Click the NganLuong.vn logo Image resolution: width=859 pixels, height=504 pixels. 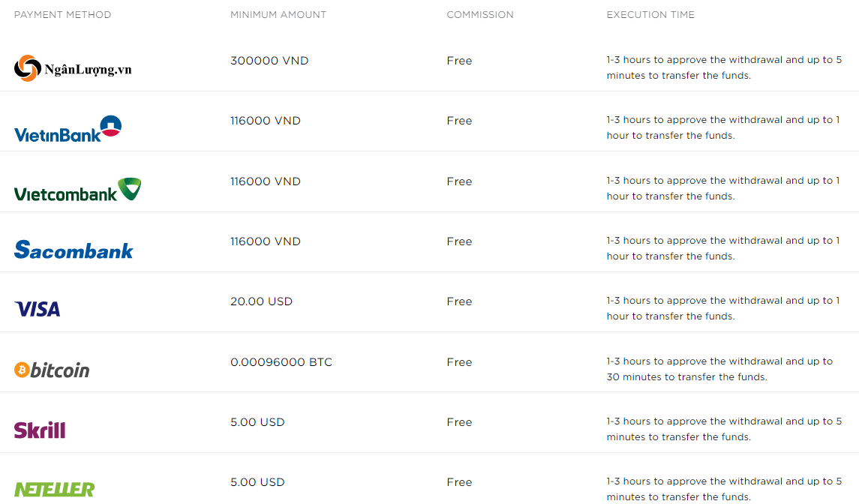coord(73,68)
